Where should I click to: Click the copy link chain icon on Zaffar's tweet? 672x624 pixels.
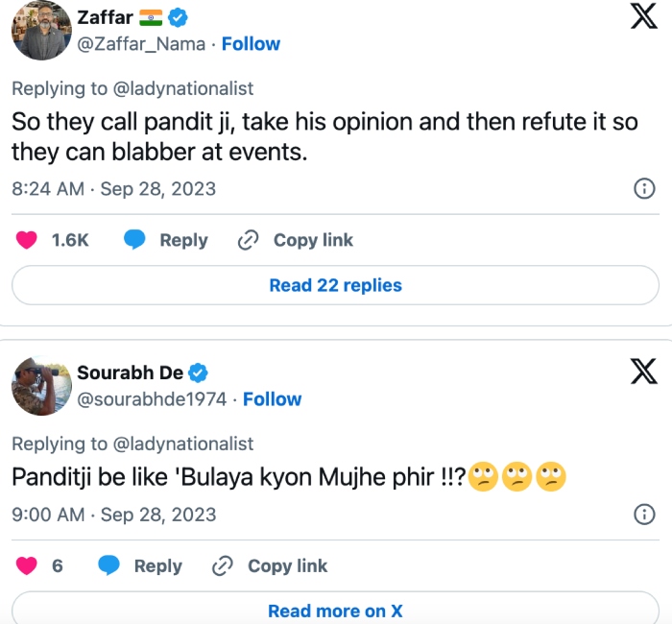(x=249, y=240)
